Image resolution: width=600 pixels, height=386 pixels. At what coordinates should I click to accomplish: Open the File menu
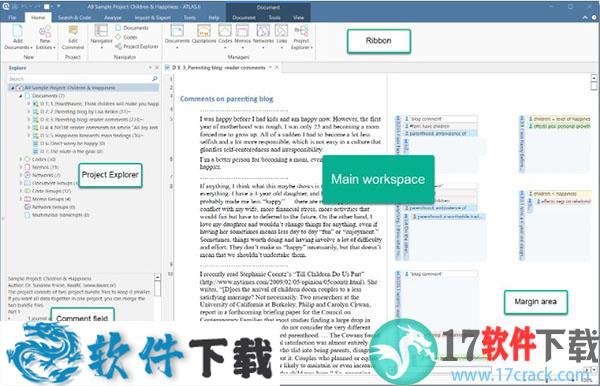click(x=12, y=18)
